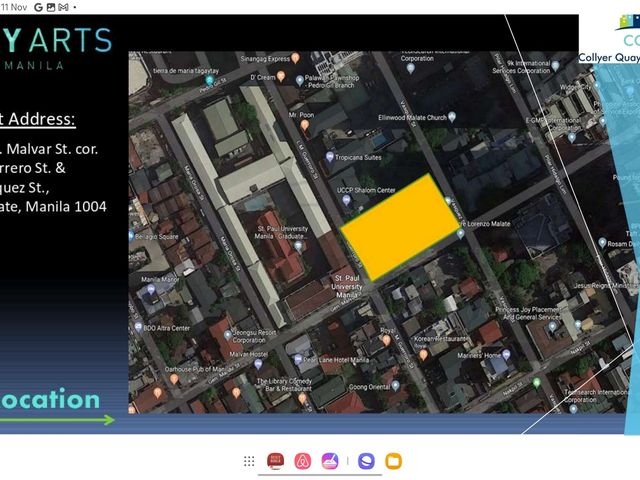This screenshot has width=640, height=480.
Task: Click the 'Goong Oriental' map label
Action: (369, 387)
